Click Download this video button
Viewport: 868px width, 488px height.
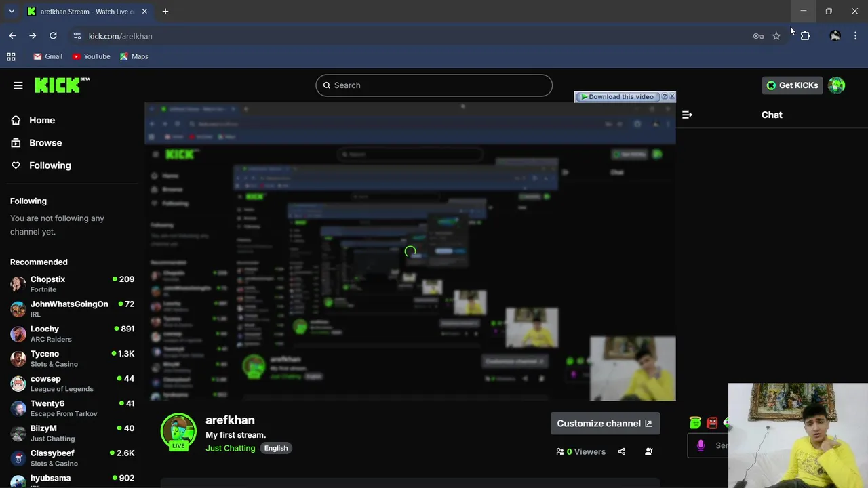click(616, 97)
